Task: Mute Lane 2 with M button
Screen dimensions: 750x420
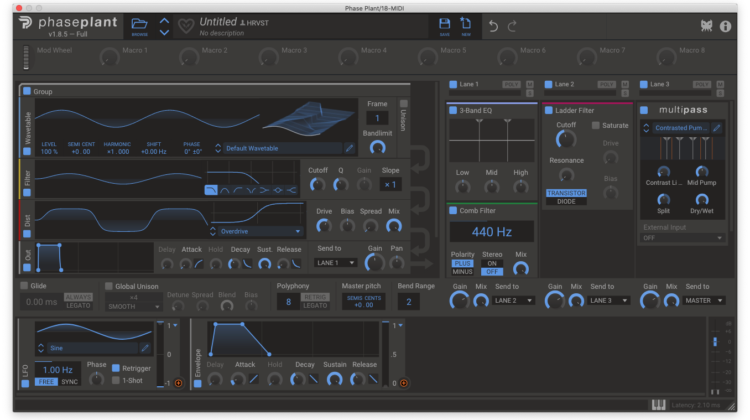Action: [625, 84]
